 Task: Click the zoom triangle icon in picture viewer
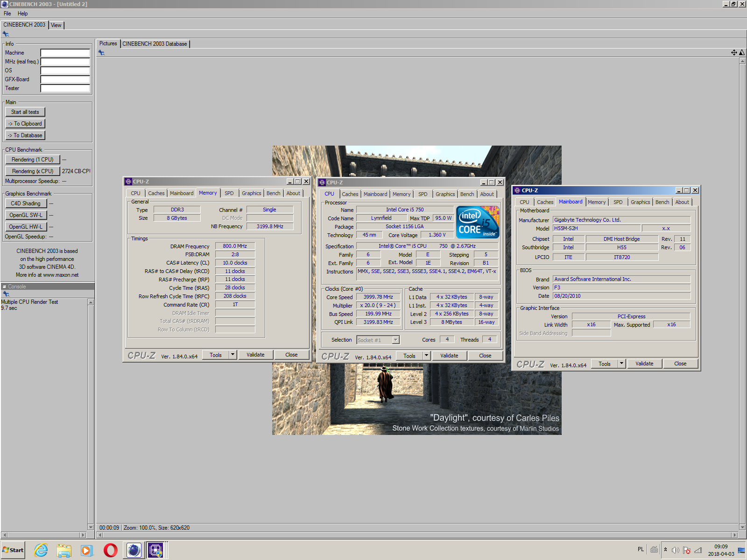pyautogui.click(x=742, y=53)
